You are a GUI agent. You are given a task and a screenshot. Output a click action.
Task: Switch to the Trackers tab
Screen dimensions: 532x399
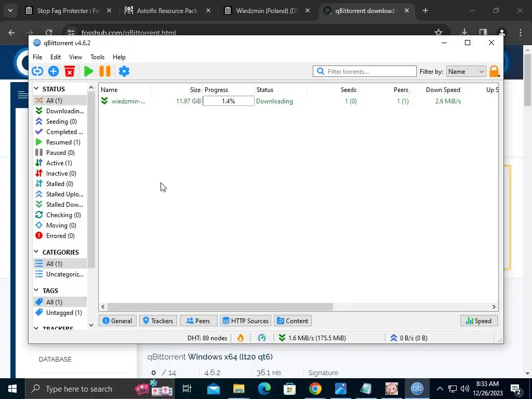[x=158, y=321]
